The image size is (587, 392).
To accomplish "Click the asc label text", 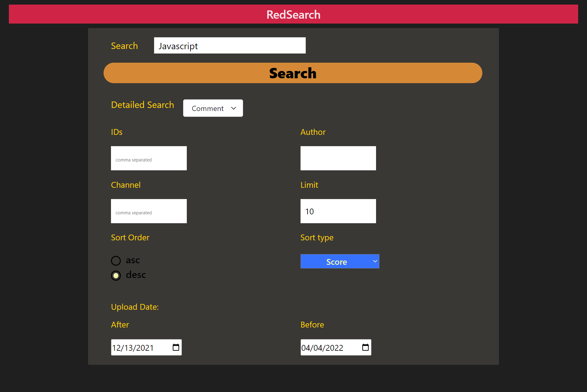I will click(133, 260).
